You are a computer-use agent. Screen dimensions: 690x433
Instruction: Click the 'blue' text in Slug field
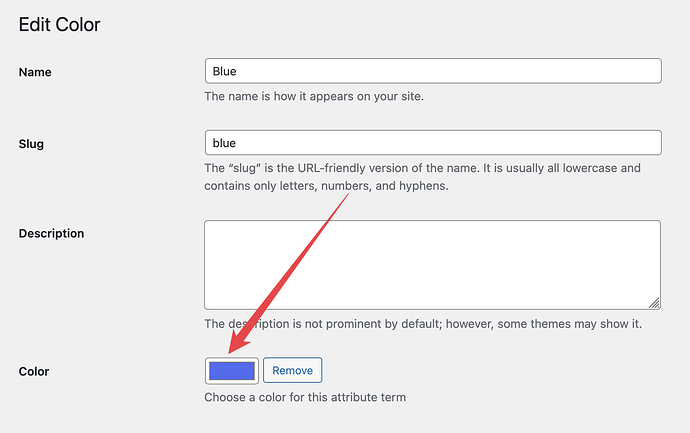pos(224,143)
